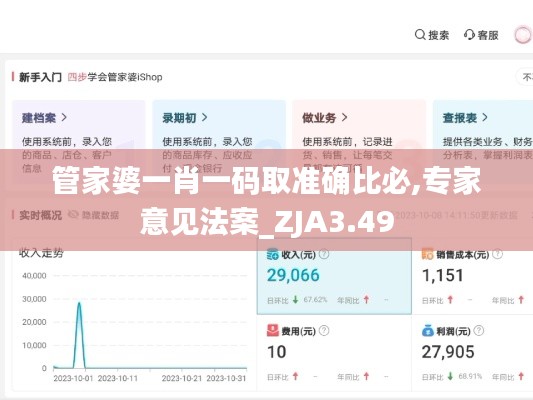The image size is (533, 400).
Task: Click the profit (利润) money bag icon
Action: click(x=428, y=330)
